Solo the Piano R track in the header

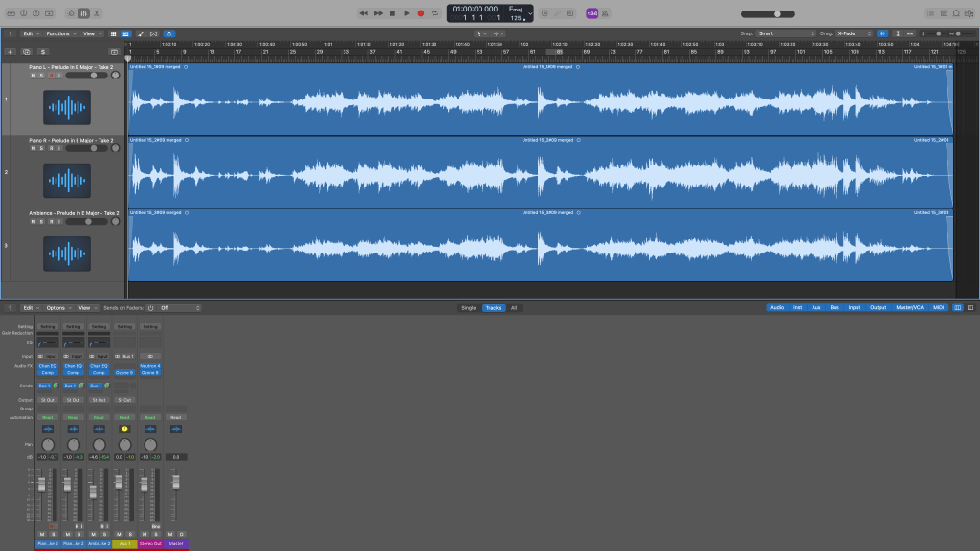[40, 148]
